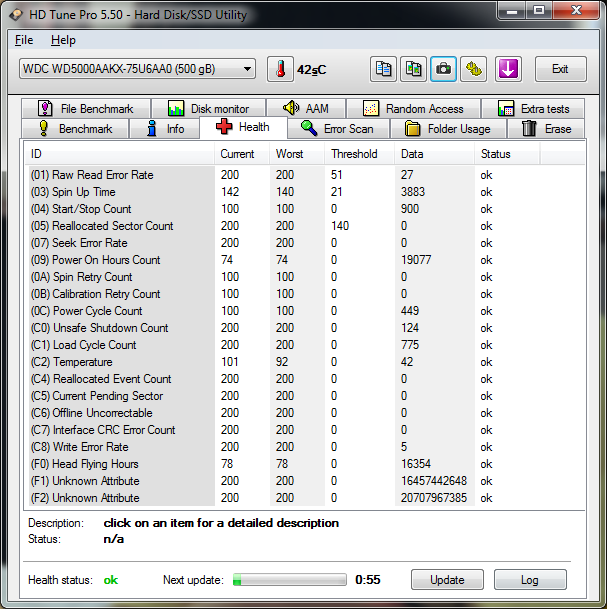Sort by the ID column header
Viewport: 607px width, 609px height.
coord(119,154)
